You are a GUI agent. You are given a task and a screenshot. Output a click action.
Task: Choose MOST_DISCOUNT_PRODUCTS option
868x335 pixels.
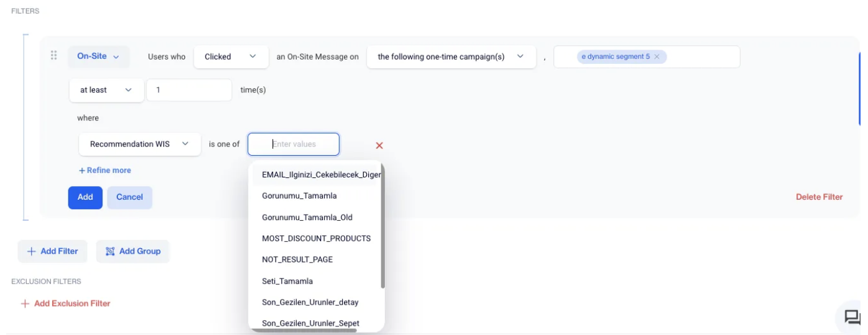pos(316,238)
